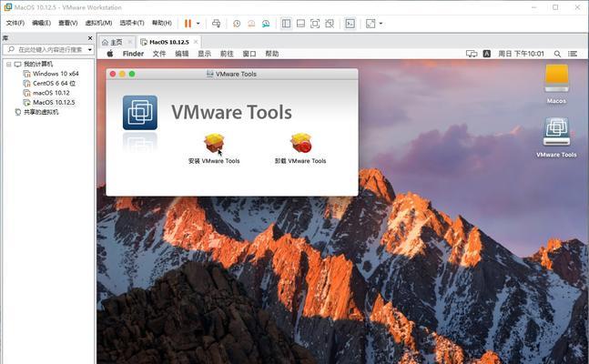This screenshot has height=364, width=589.
Task: Click the clock showing 周日 下午10:01
Action: [x=521, y=54]
